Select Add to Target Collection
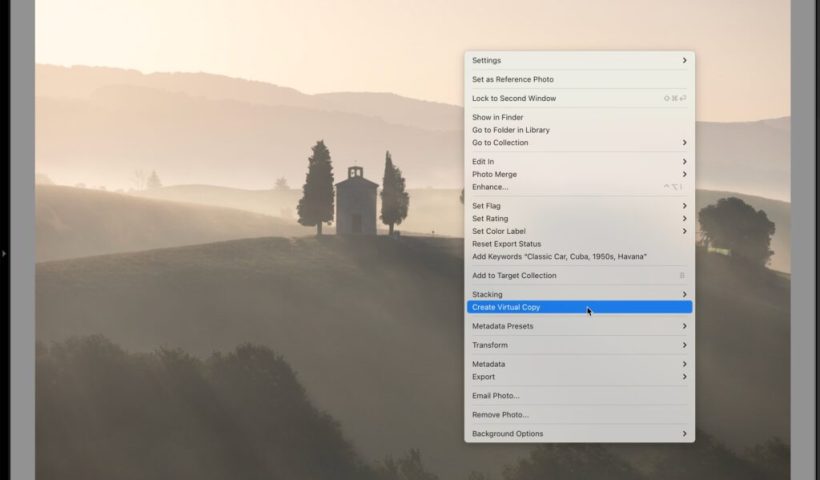 tap(514, 275)
